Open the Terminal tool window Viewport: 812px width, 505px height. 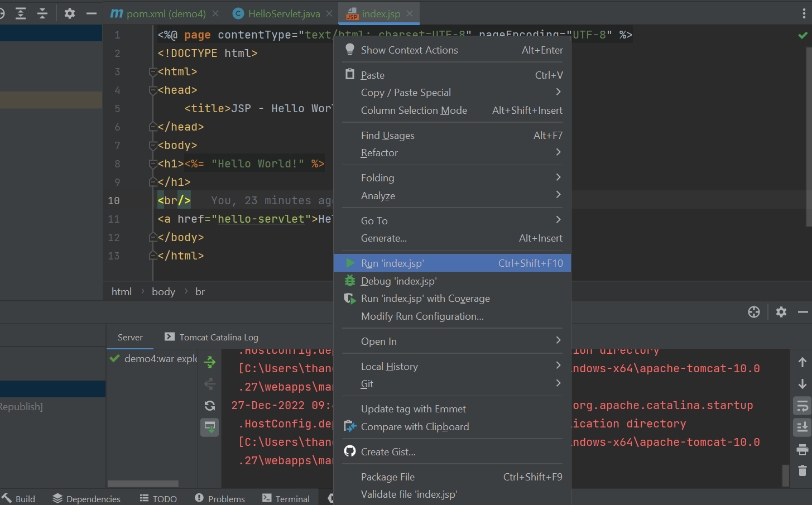click(x=286, y=498)
